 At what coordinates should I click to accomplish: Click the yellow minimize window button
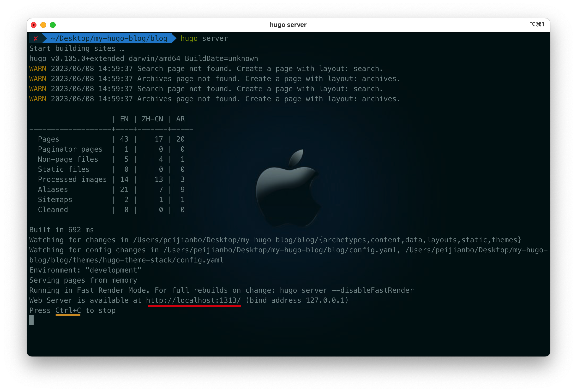click(43, 25)
